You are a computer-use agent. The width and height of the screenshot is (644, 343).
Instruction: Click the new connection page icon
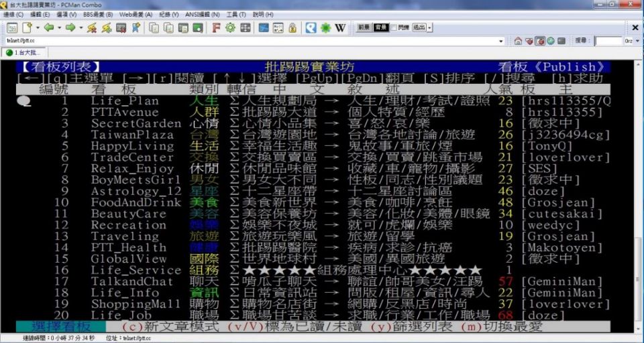coord(27,28)
